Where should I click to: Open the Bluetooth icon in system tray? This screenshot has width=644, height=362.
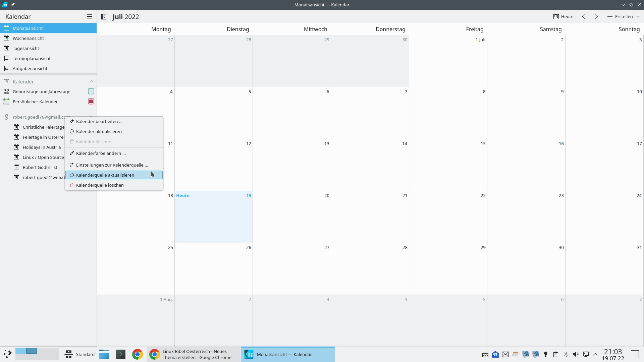[x=566, y=354]
